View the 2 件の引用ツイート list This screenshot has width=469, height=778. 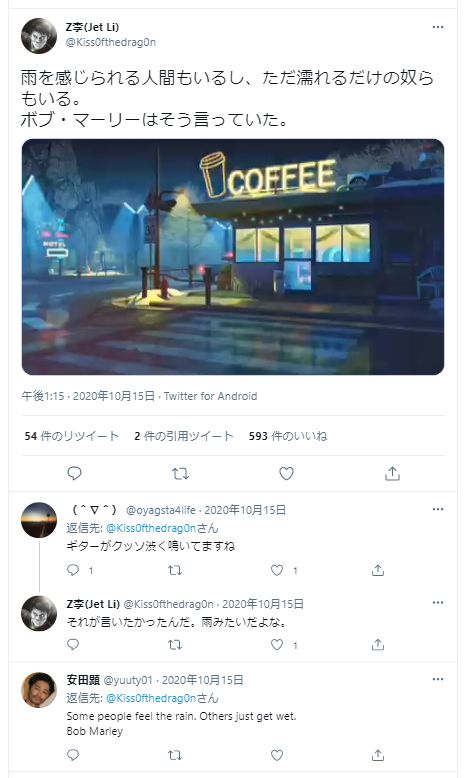184,436
